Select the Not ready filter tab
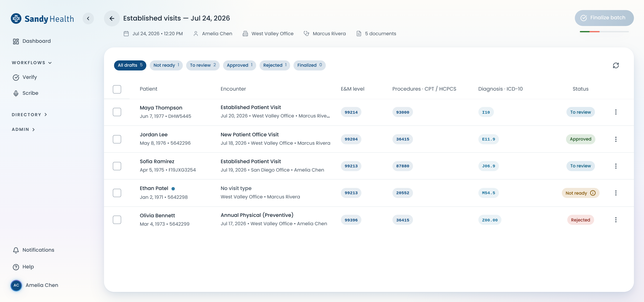The height and width of the screenshot is (302, 644). click(166, 65)
